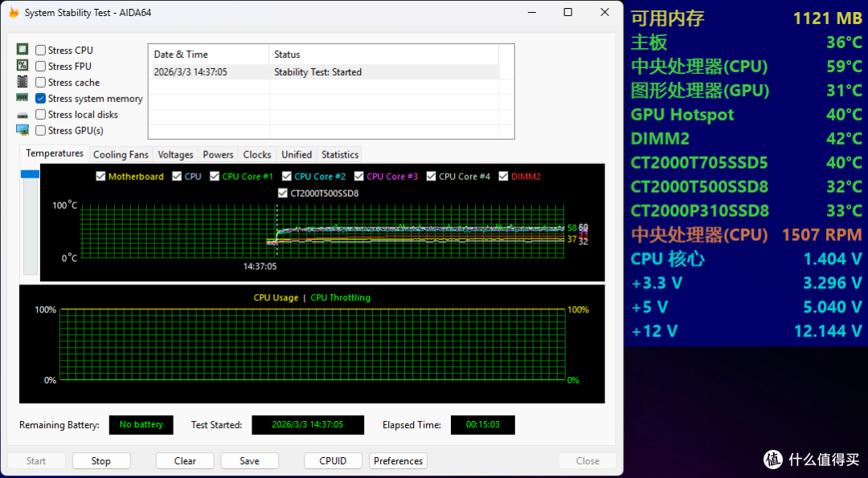The height and width of the screenshot is (478, 868).
Task: Toggle the CPU Core #3 graph checkbox
Action: [x=358, y=177]
